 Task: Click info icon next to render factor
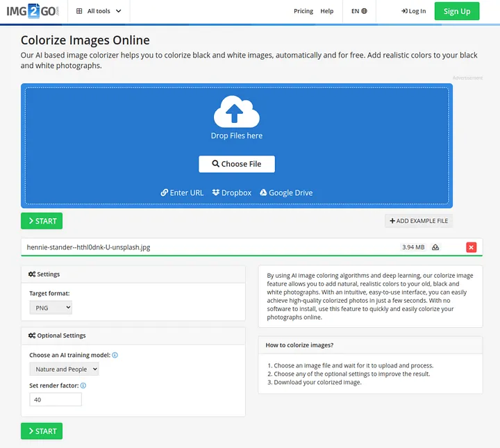[x=83, y=385]
